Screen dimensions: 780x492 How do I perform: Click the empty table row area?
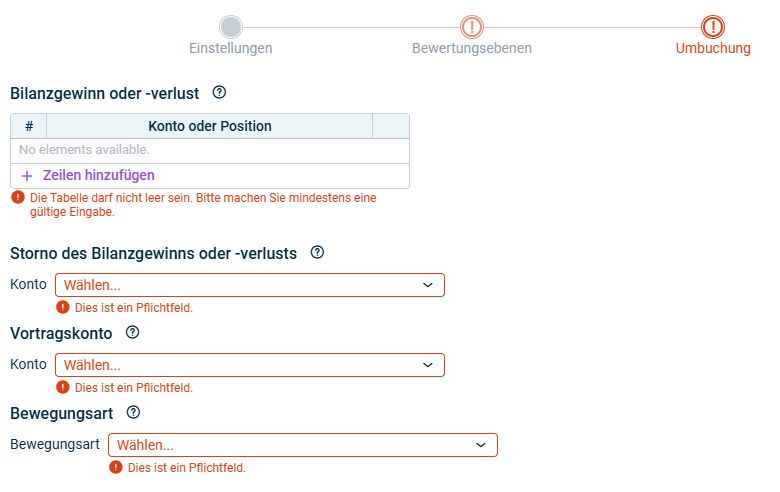209,150
